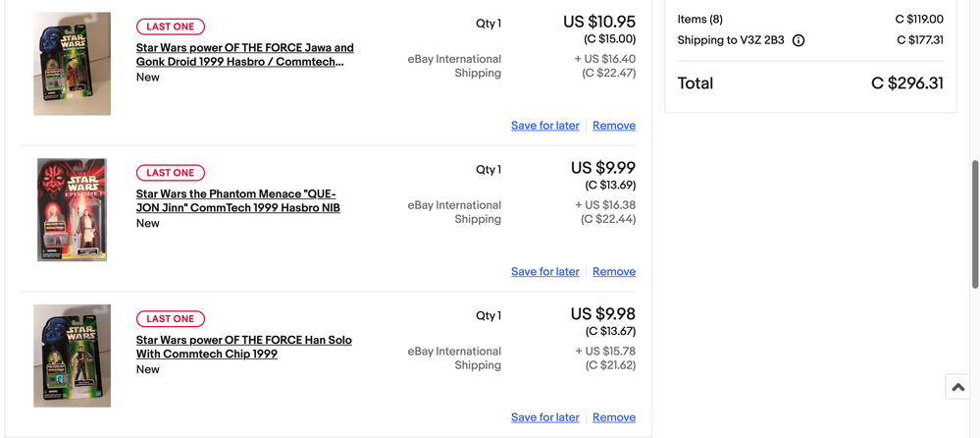This screenshot has height=438, width=980.
Task: Save the Han Solo item for later
Action: click(x=544, y=417)
